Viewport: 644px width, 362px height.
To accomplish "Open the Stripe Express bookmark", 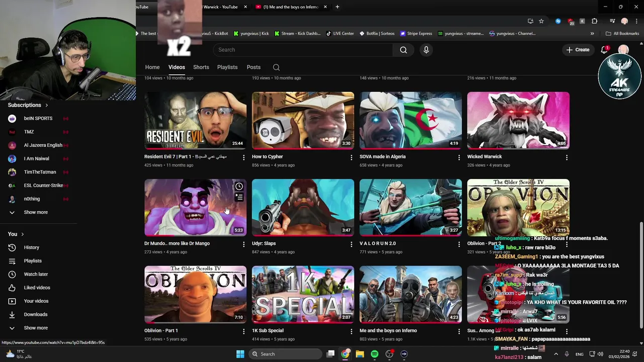I will pos(416,34).
